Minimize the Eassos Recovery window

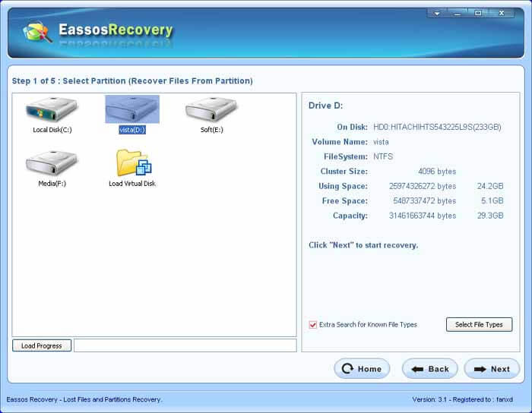(458, 13)
